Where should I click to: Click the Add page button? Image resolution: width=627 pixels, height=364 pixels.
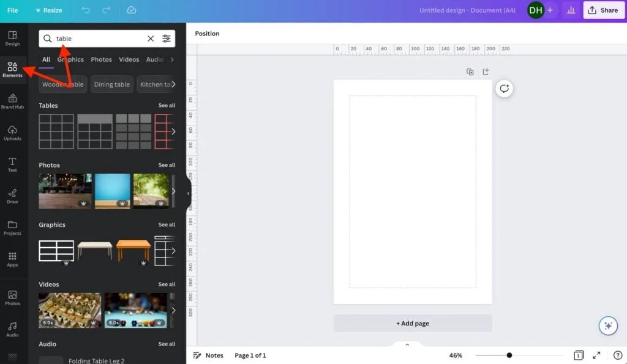[x=413, y=323]
